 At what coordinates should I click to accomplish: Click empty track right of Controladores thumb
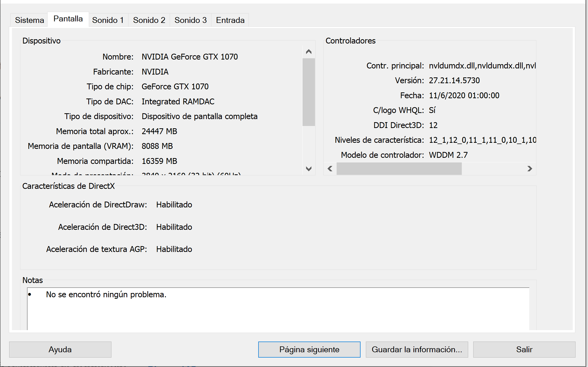494,169
